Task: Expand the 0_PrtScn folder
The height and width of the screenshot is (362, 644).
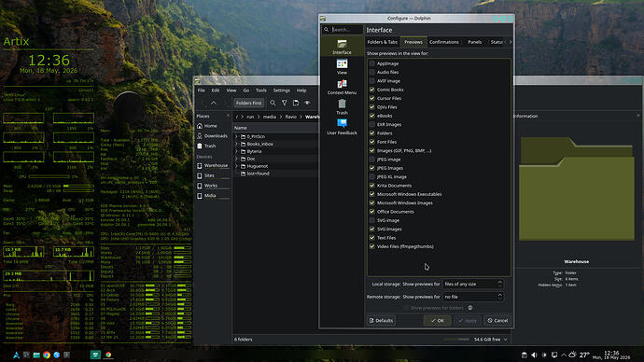Action: (236, 136)
